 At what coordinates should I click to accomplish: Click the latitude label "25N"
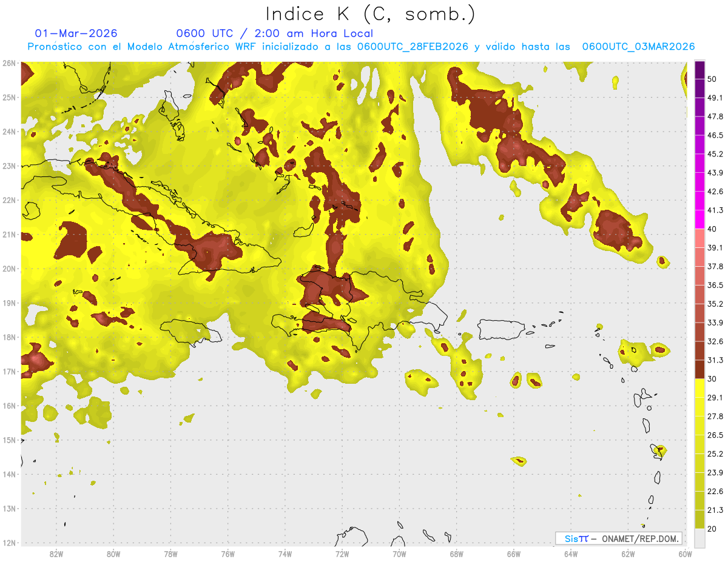pos(9,98)
